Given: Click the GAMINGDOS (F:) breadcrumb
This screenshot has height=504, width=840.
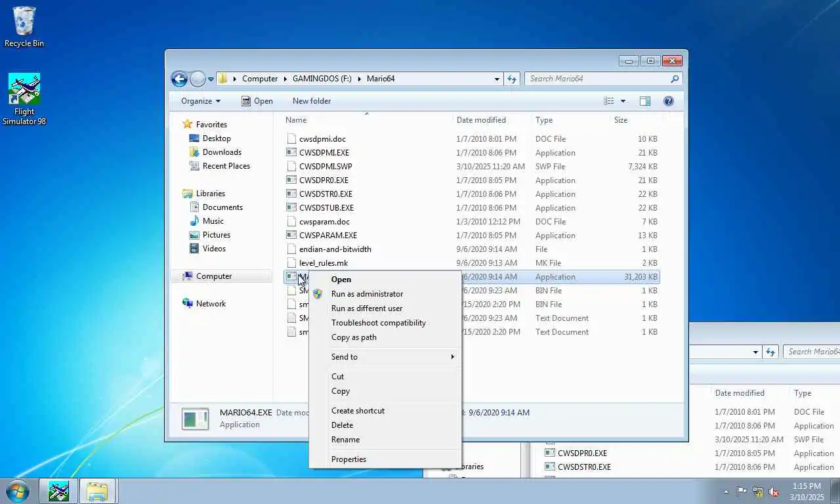Looking at the screenshot, I should coord(323,79).
